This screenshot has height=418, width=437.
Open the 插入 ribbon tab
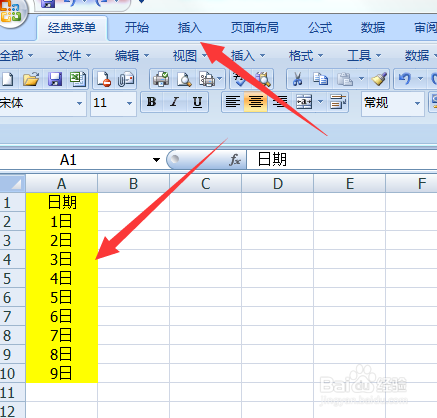point(190,28)
